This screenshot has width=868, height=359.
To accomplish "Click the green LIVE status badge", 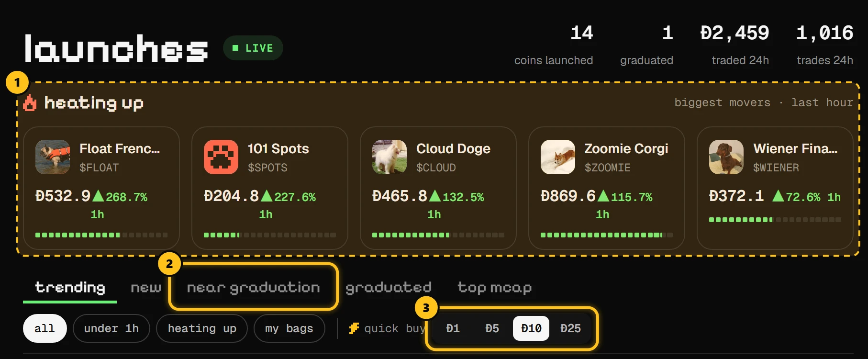I will click(x=253, y=48).
